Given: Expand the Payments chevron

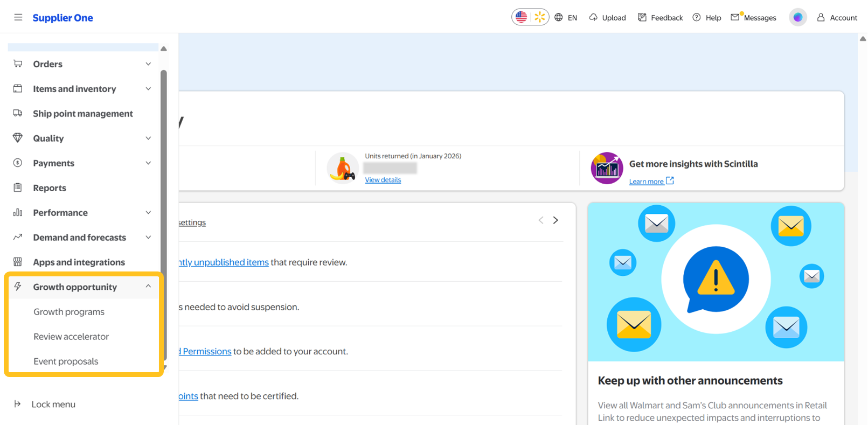Looking at the screenshot, I should (148, 163).
